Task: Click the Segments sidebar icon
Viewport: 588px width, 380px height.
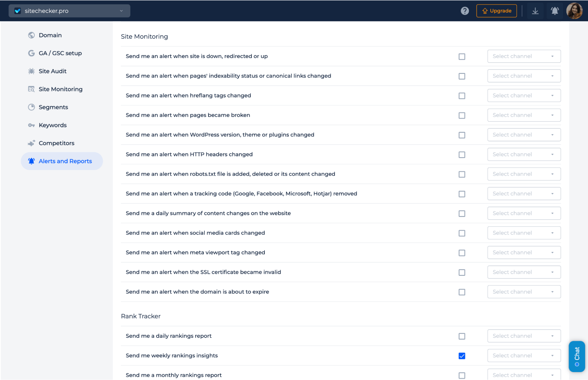Action: tap(32, 107)
